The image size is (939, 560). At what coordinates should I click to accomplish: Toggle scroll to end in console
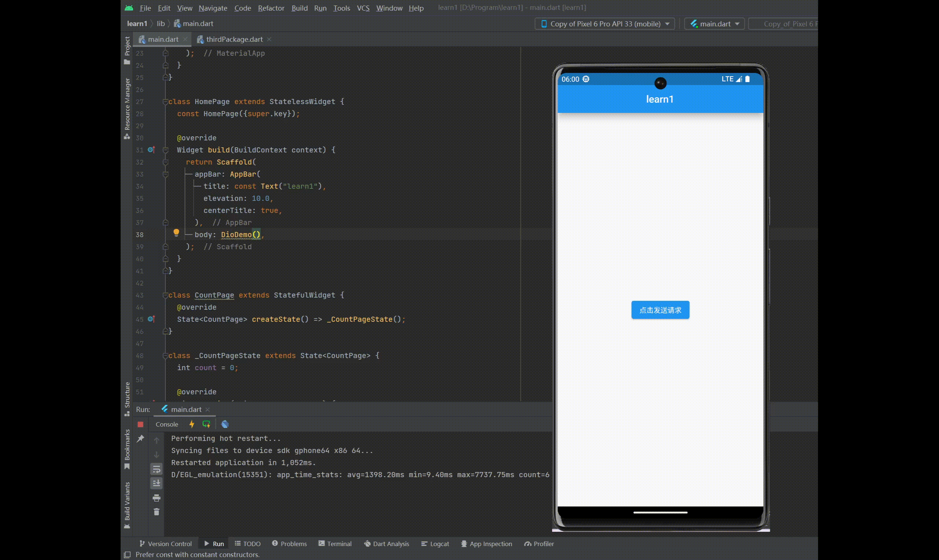[156, 483]
